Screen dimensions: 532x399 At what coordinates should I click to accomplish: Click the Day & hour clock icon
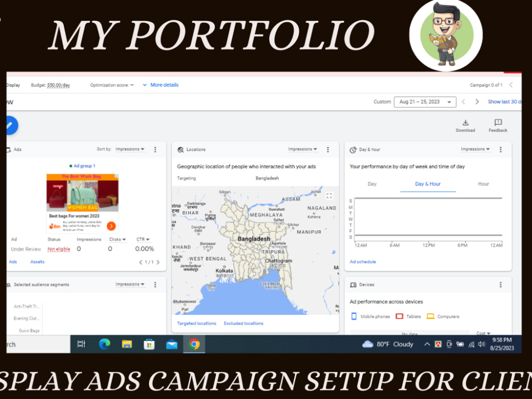point(353,149)
